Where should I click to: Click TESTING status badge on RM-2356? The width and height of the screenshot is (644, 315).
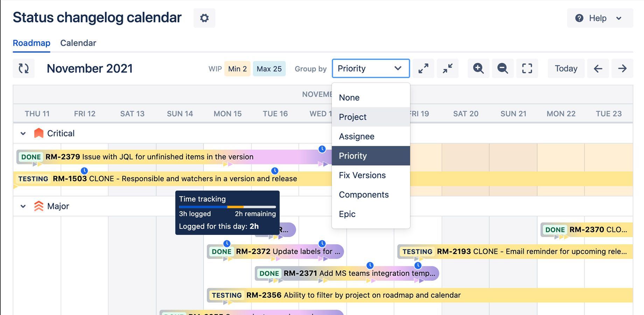[227, 295]
